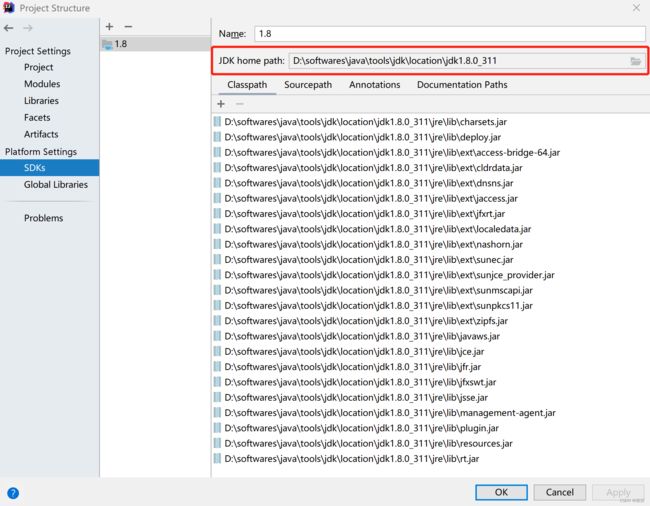Viewport: 650px width, 506px height.
Task: Remove selected SDK with minus icon
Action: point(129,27)
